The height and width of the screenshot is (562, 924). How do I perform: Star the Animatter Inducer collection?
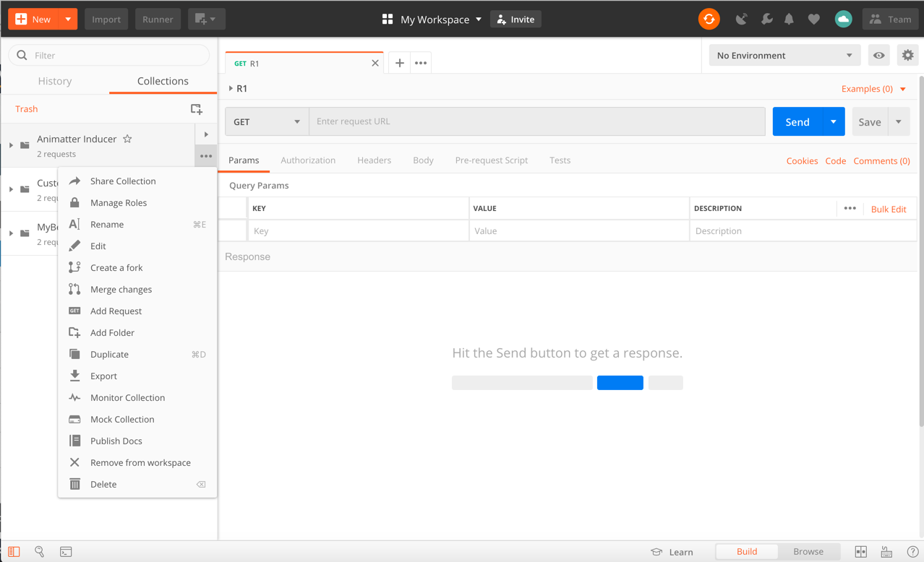(127, 139)
